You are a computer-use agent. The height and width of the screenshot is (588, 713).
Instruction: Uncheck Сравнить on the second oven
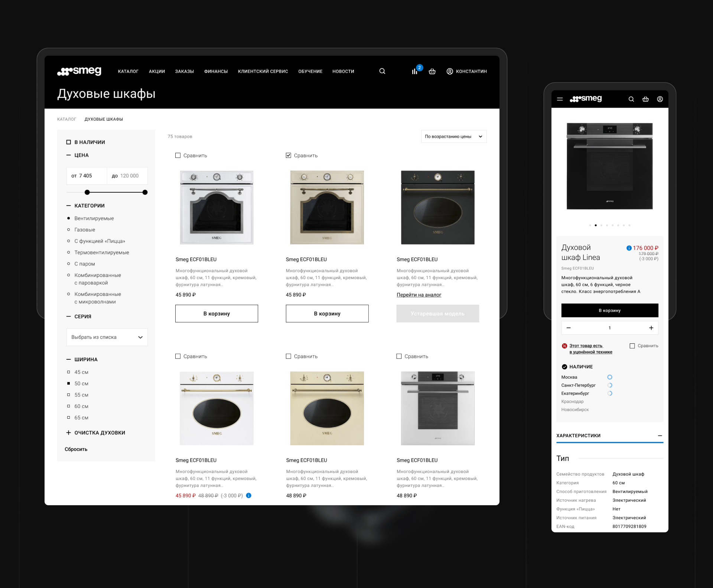tap(289, 156)
